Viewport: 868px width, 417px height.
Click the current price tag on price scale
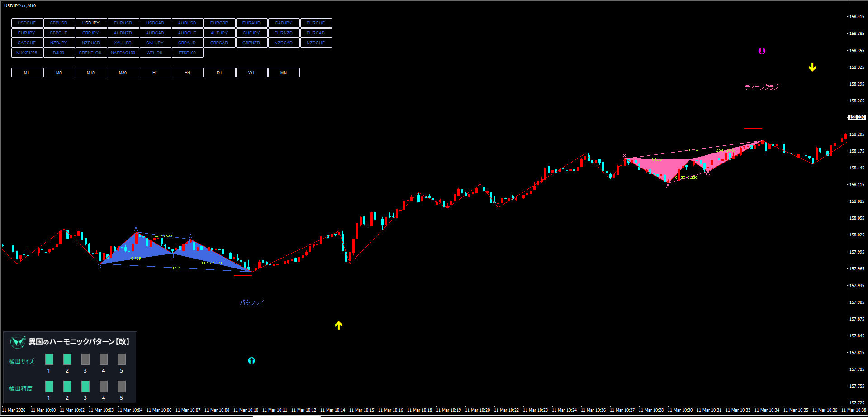pos(856,117)
